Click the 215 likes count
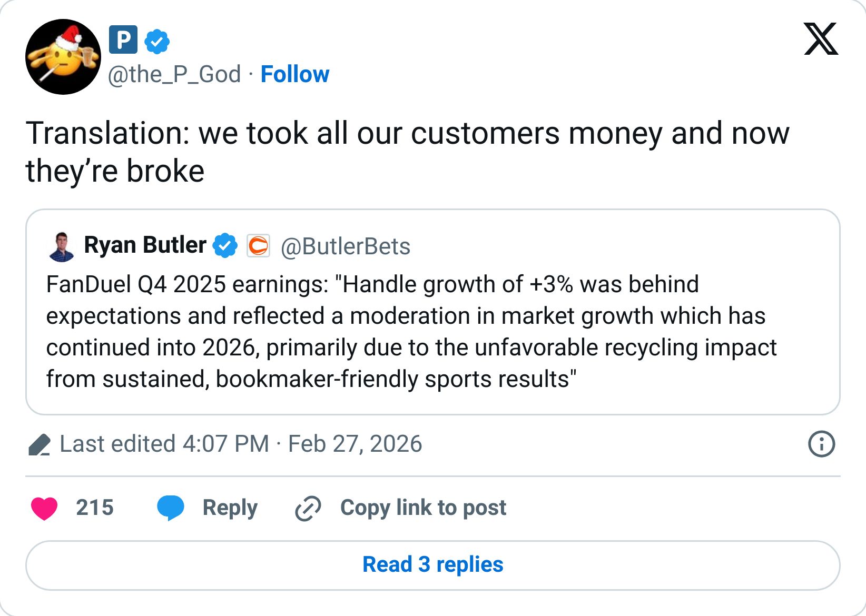Viewport: 866px width, 616px height. [x=95, y=508]
